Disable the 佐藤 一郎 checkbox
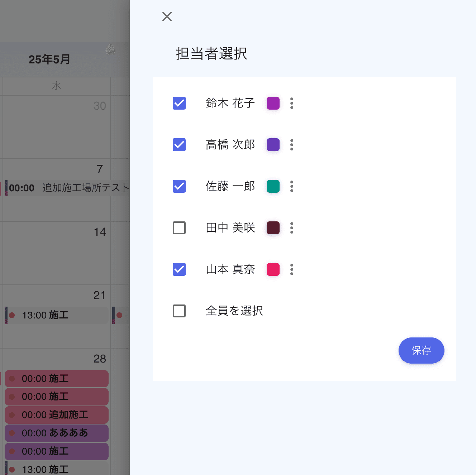The width and height of the screenshot is (476, 475). click(179, 186)
